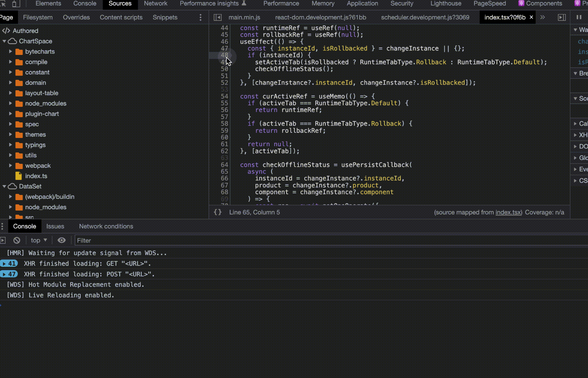Create a live expression with the eye icon
588x378 pixels.
coord(62,240)
